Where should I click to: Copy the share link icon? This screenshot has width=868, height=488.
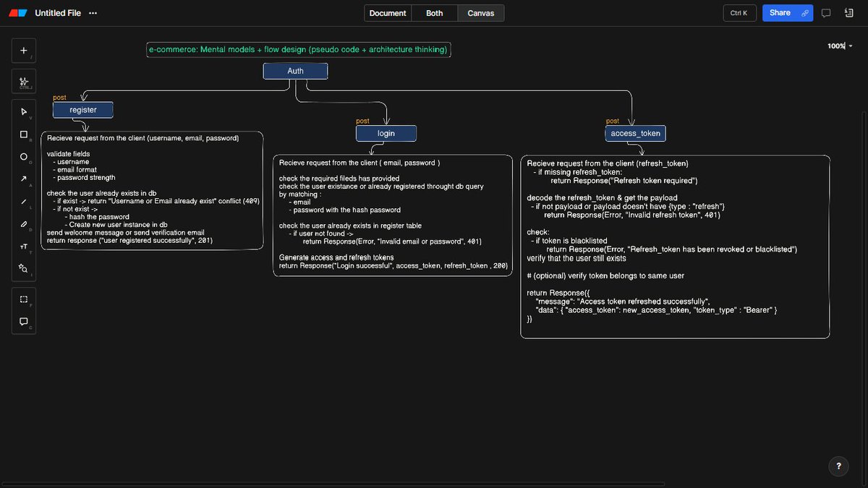click(x=804, y=13)
